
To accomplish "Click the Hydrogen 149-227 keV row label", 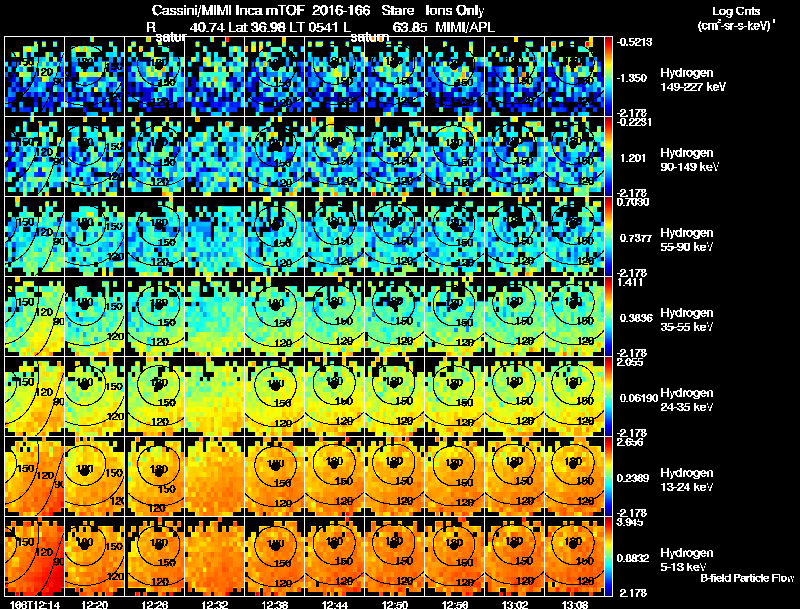I will coord(692,80).
